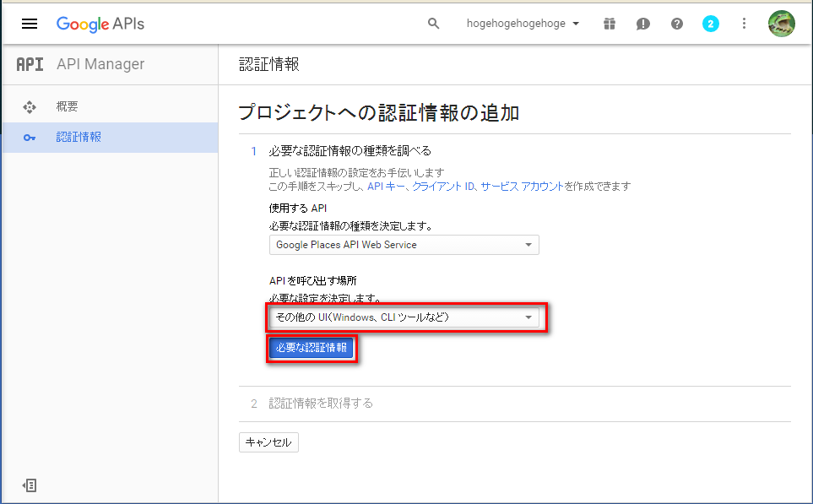813x504 pixels.
Task: Open the hogehogehogehoge project selector
Action: coord(523,24)
